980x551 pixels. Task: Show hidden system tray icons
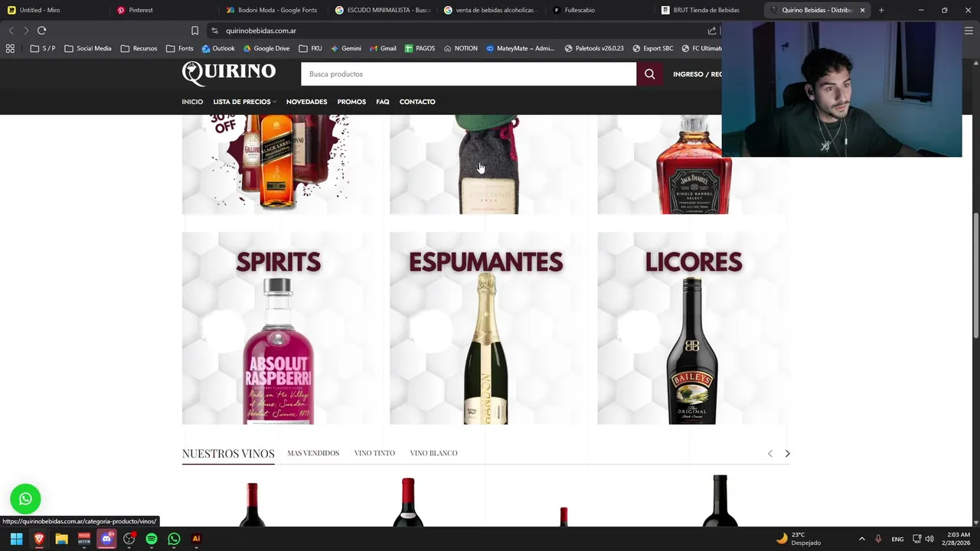[x=861, y=539]
